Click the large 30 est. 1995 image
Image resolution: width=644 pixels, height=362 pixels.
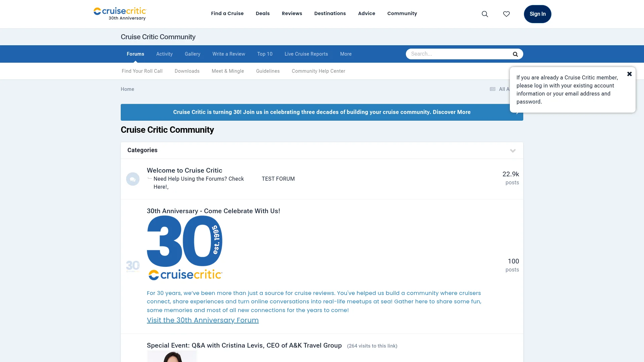click(184, 248)
